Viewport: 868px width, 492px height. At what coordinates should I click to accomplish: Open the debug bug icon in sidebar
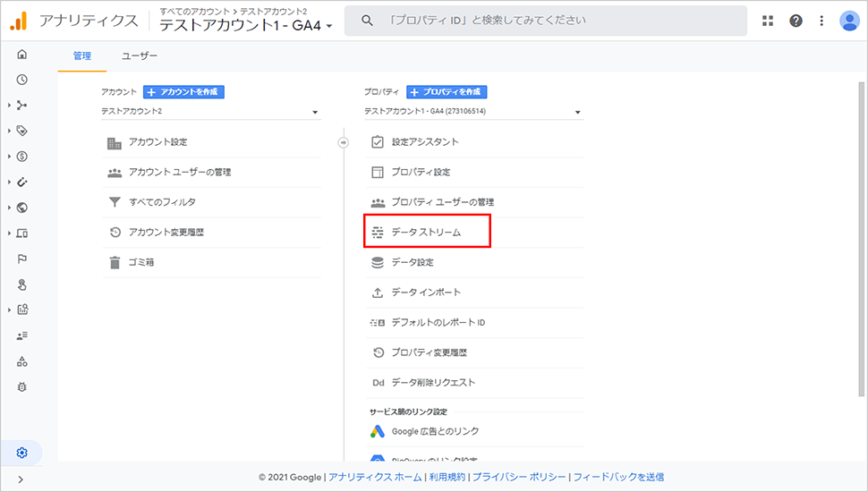(x=22, y=386)
